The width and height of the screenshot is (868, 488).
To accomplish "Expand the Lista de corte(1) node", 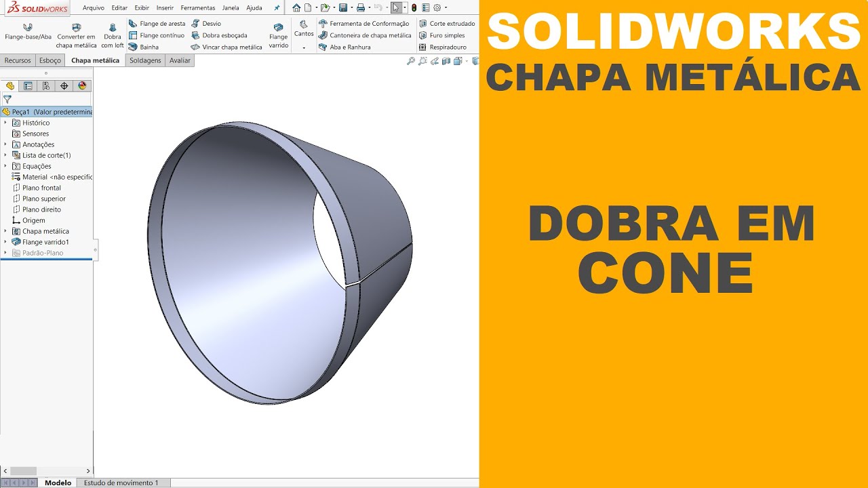I will point(5,155).
